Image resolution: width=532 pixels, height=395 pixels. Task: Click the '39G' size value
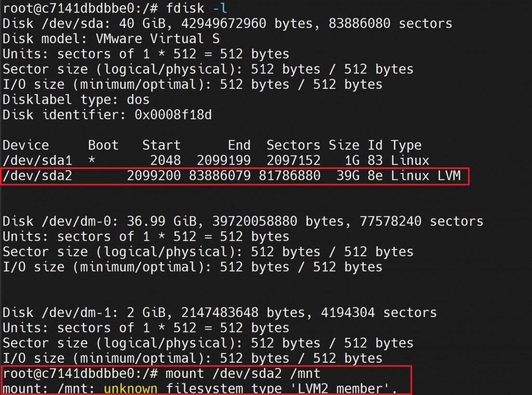click(x=348, y=176)
